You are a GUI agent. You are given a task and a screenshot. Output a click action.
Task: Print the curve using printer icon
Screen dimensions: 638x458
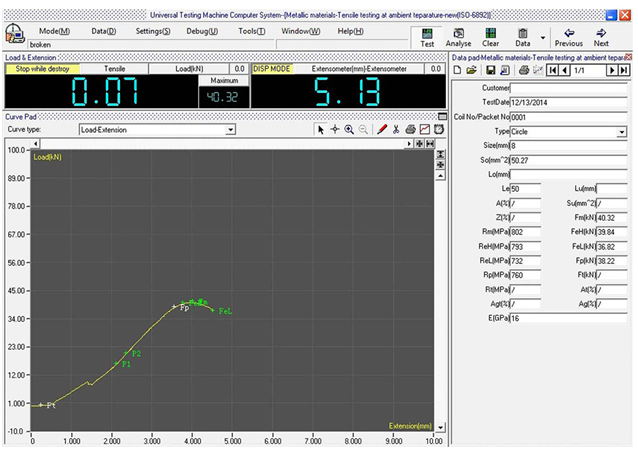tap(410, 130)
